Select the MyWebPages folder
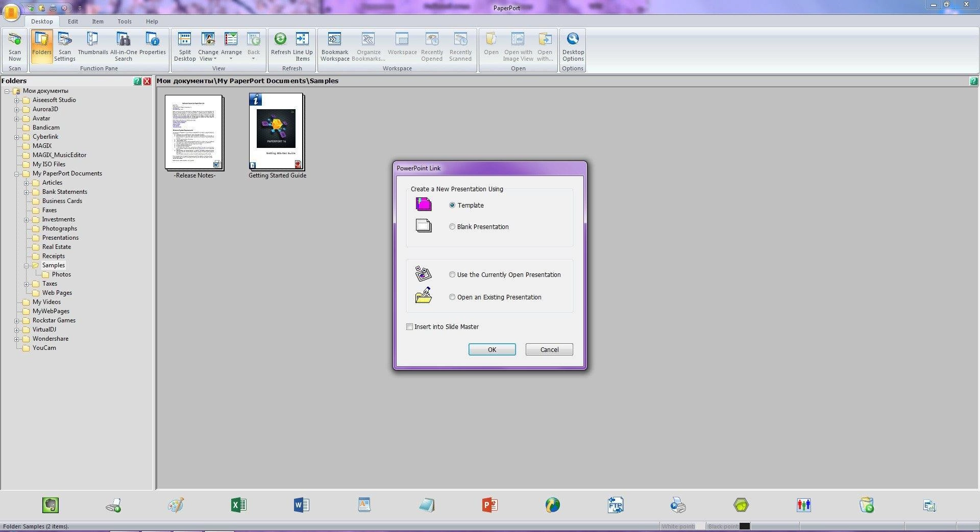Viewport: 980px width, 532px height. pyautogui.click(x=51, y=311)
